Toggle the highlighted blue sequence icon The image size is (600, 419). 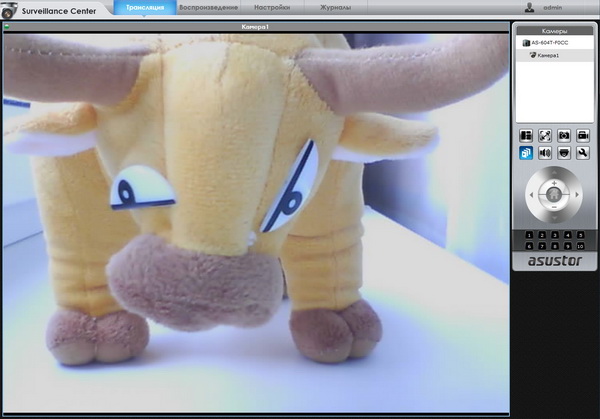click(x=526, y=154)
